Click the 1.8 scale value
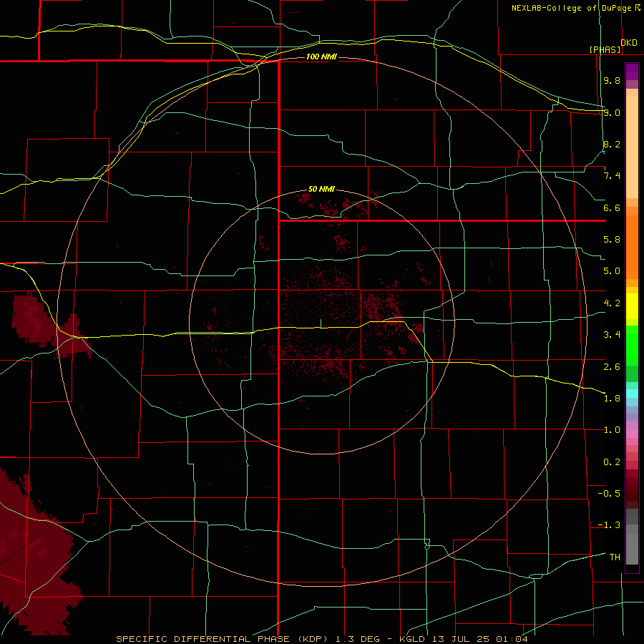Screen dimensions: 644x644 612,398
